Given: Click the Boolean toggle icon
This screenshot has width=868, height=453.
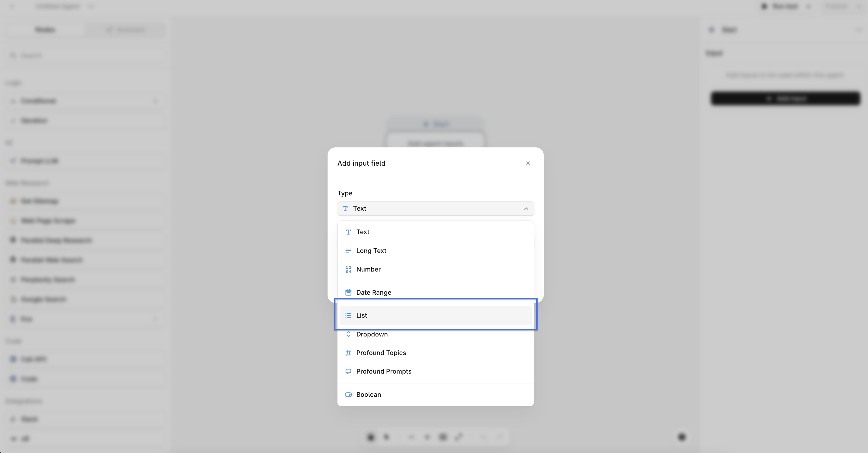Looking at the screenshot, I should 348,394.
